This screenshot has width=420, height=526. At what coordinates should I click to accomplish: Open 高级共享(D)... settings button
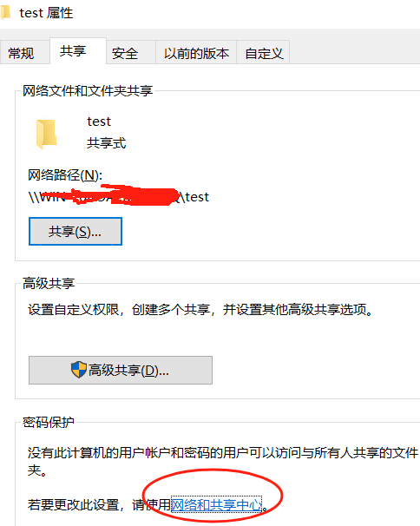(x=121, y=370)
